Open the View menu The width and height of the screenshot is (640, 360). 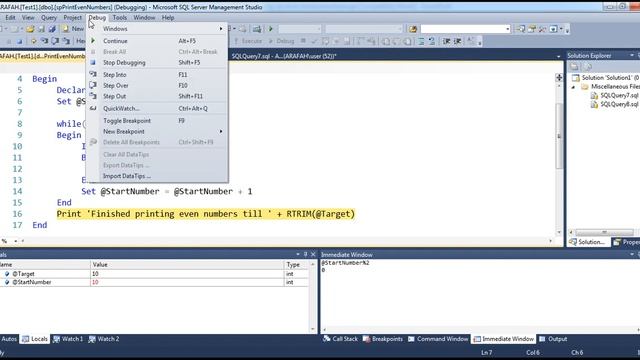point(28,18)
